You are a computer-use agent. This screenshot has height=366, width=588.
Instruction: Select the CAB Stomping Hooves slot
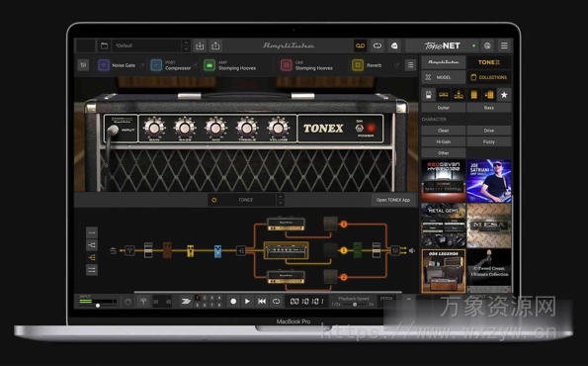tap(306, 65)
